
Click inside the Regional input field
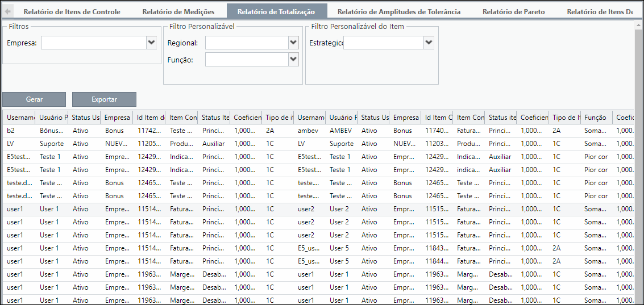pyautogui.click(x=247, y=43)
